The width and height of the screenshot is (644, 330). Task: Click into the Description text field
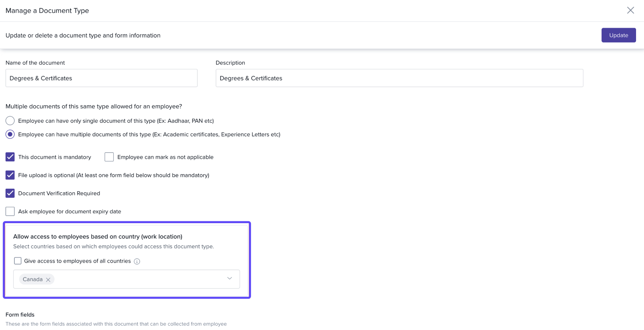click(x=399, y=78)
